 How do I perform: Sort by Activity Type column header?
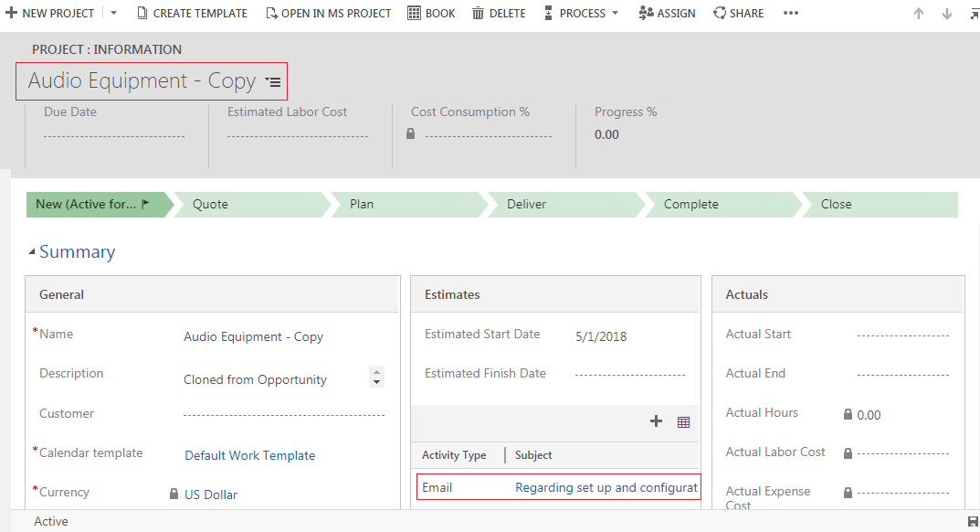[x=454, y=455]
